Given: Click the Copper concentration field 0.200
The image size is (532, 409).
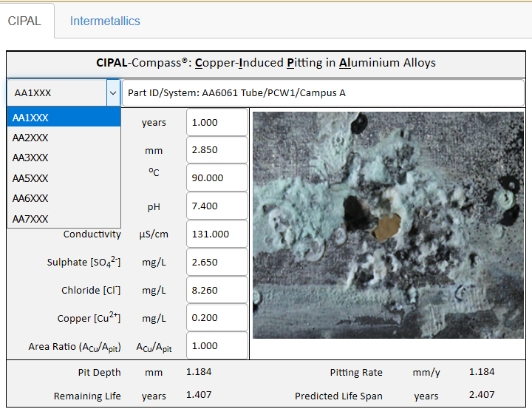Looking at the screenshot, I should [x=216, y=318].
